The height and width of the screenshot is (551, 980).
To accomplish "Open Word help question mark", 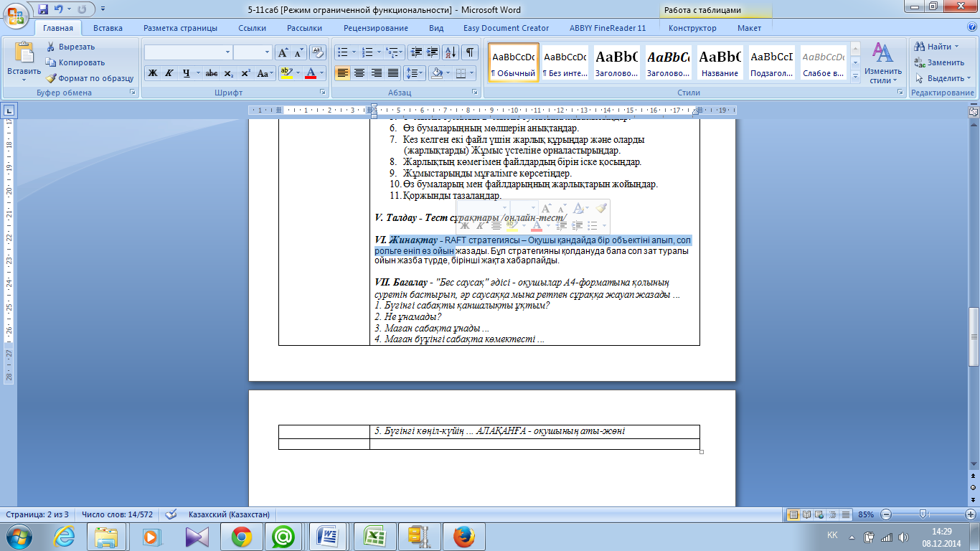I will coord(971,27).
